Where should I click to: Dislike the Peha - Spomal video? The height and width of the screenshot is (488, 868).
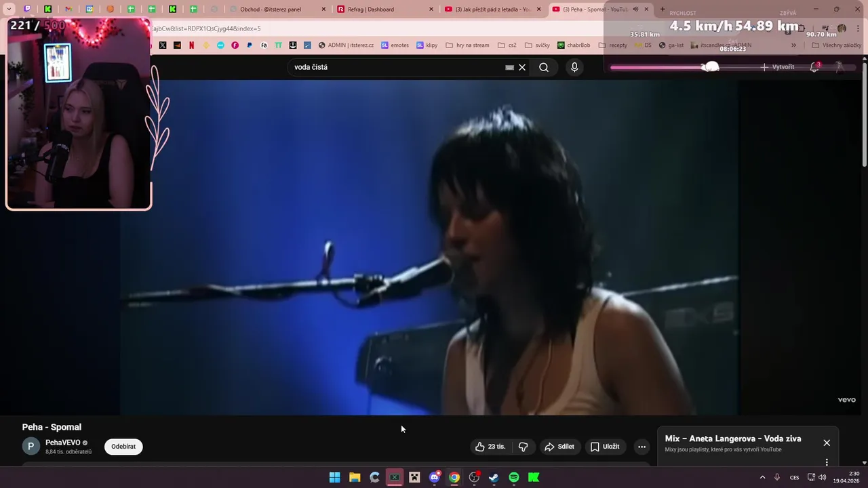(523, 447)
